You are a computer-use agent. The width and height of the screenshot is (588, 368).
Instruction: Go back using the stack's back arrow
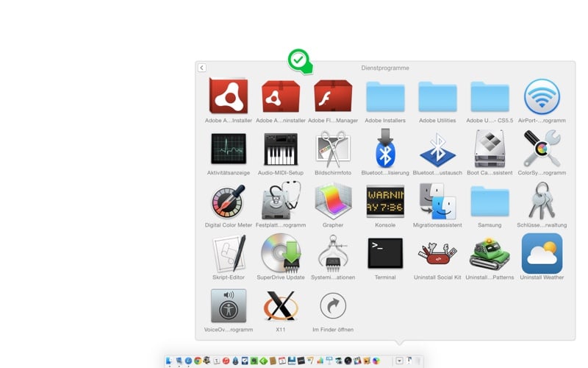(201, 68)
